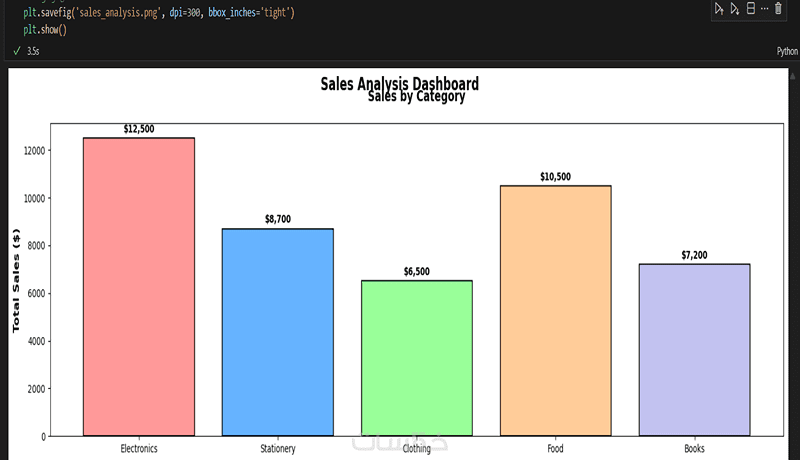Split the cell using the toolbar icon
The image size is (800, 460).
(751, 9)
